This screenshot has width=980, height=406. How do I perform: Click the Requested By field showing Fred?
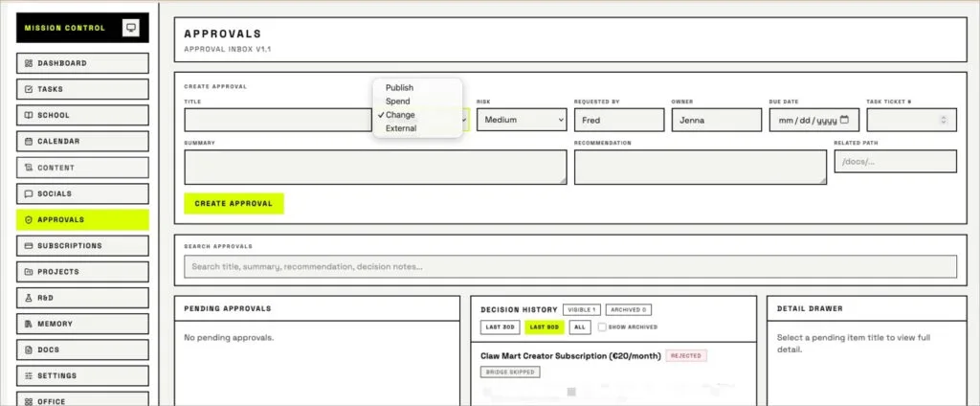619,120
